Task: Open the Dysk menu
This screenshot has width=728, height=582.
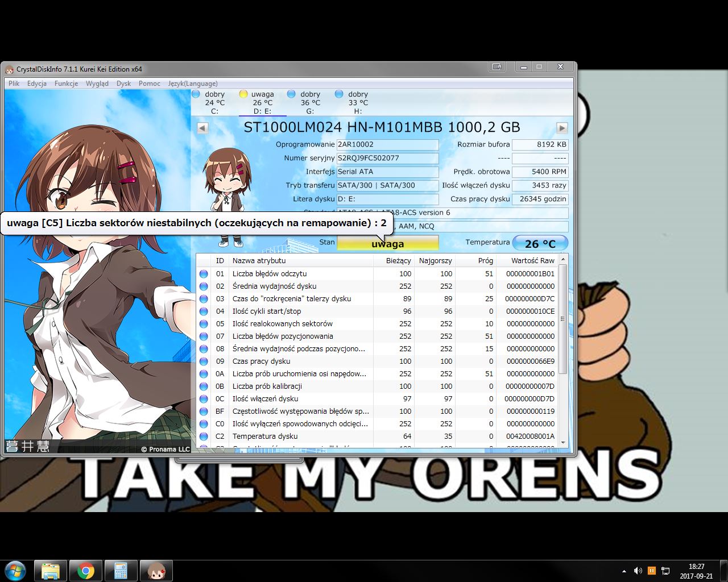Action: pyautogui.click(x=123, y=84)
